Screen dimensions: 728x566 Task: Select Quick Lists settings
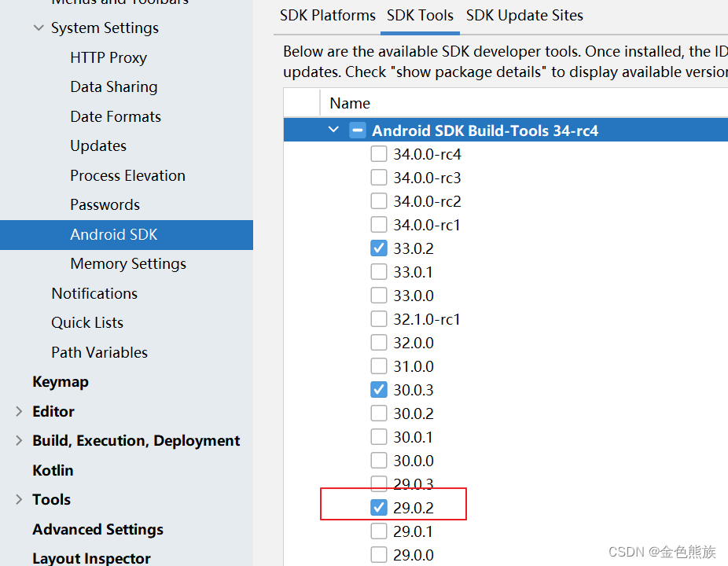pos(87,323)
